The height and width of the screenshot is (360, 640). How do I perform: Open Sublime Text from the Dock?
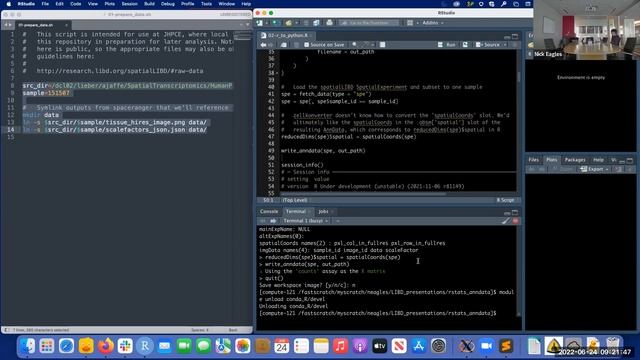pyautogui.click(x=506, y=346)
